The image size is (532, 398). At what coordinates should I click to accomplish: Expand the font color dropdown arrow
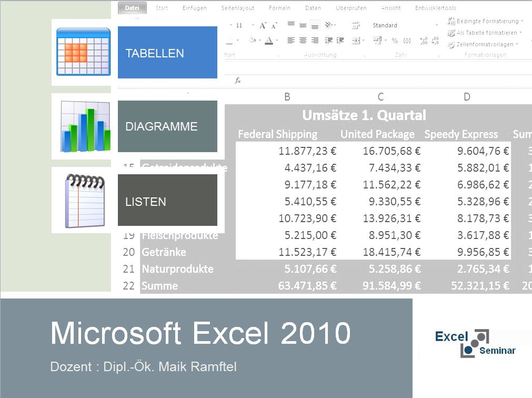point(277,41)
